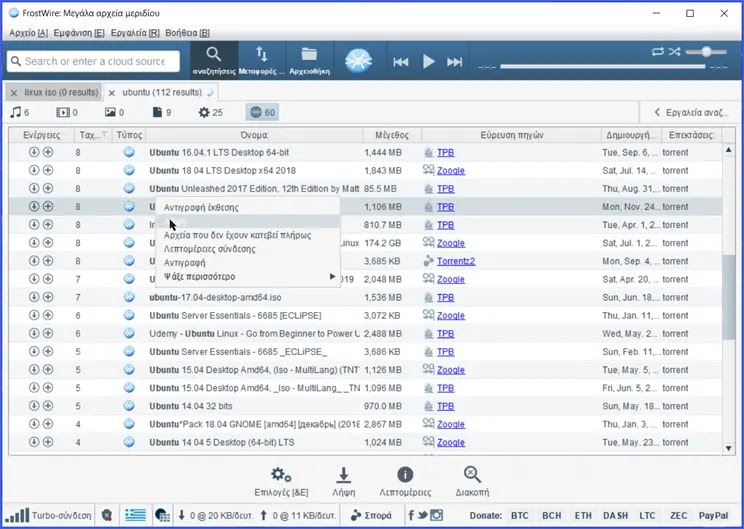Open TPB link for Ubuntu 16.04.1 LTS row

tap(445, 153)
